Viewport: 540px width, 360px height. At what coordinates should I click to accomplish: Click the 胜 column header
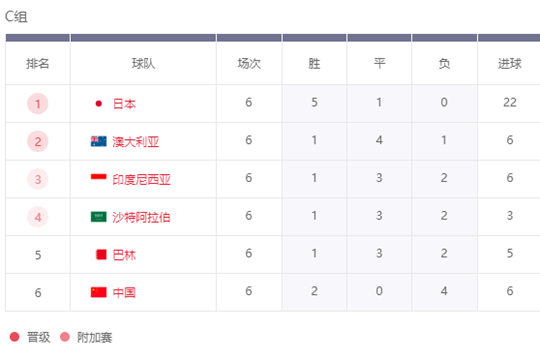(x=314, y=63)
